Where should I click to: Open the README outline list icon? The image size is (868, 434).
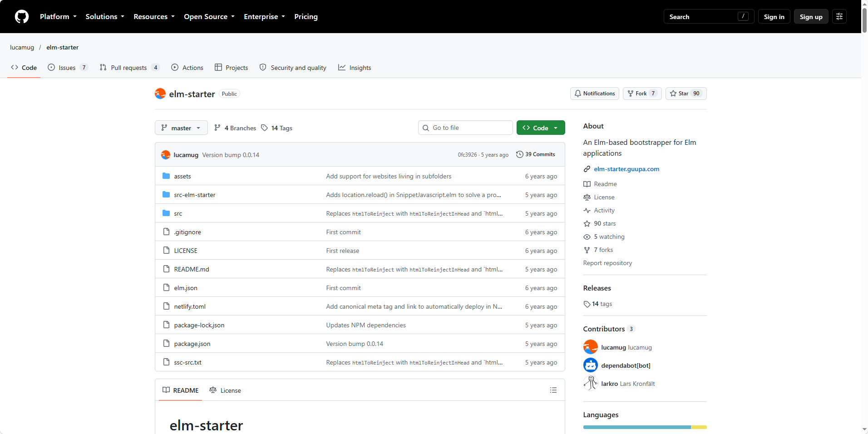click(553, 390)
